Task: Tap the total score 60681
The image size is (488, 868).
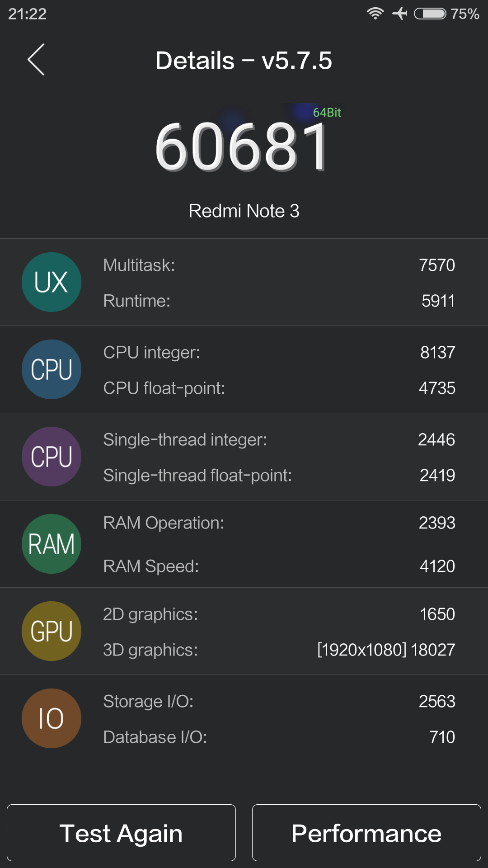Action: (x=242, y=147)
